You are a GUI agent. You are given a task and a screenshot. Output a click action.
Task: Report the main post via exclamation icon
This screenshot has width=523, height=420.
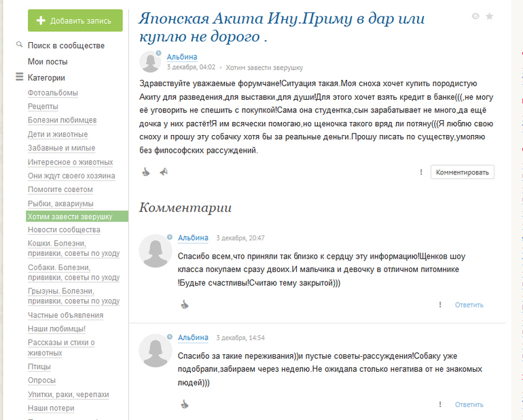tap(421, 172)
